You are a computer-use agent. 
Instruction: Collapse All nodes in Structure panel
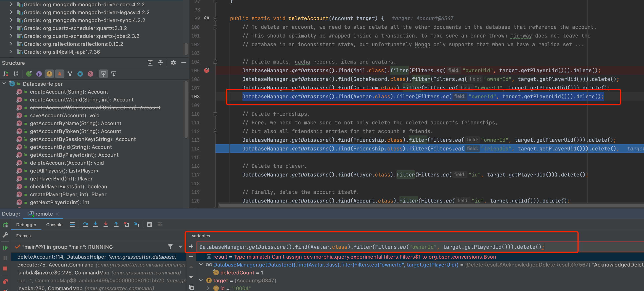160,63
